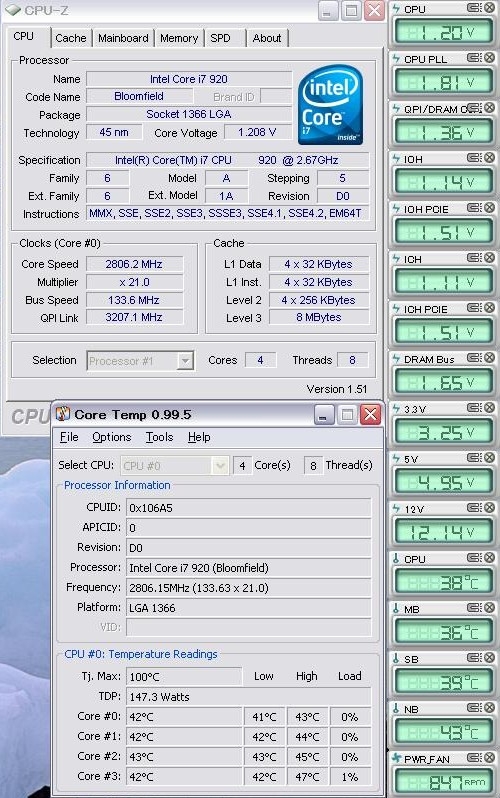Click the magnet icon on IOH PCIE widget
The image size is (500, 798).
click(474, 208)
